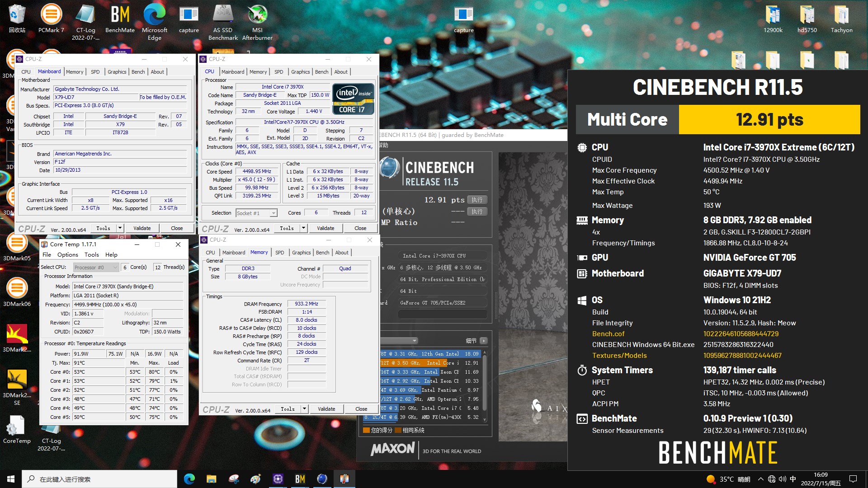
Task: Open capture file on right desktop
Action: [x=463, y=19]
